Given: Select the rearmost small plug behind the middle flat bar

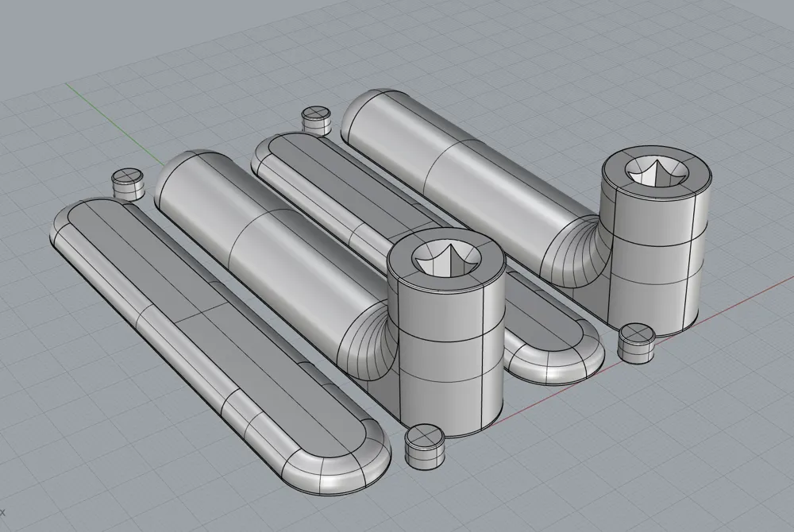Looking at the screenshot, I should pyautogui.click(x=317, y=120).
